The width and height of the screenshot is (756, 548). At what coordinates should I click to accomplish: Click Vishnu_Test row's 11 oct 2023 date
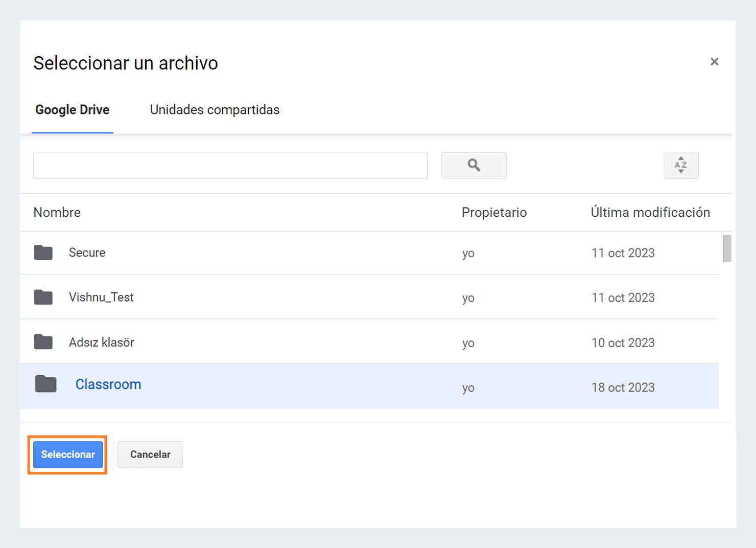623,298
